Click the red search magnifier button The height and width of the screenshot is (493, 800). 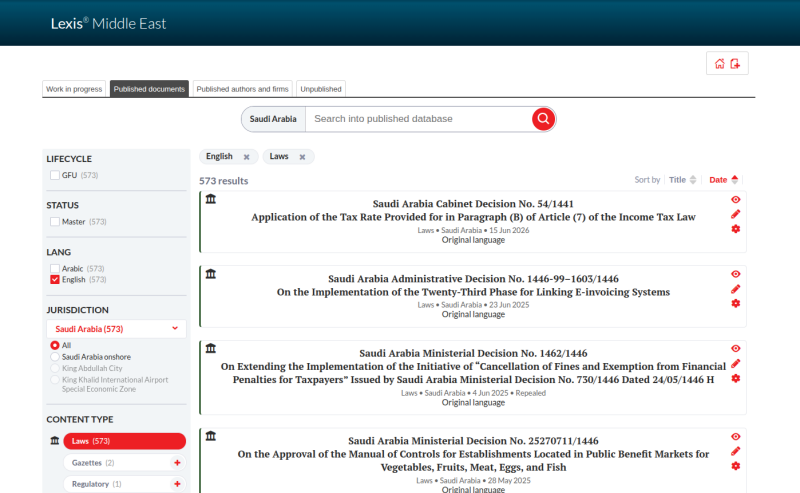(x=543, y=119)
